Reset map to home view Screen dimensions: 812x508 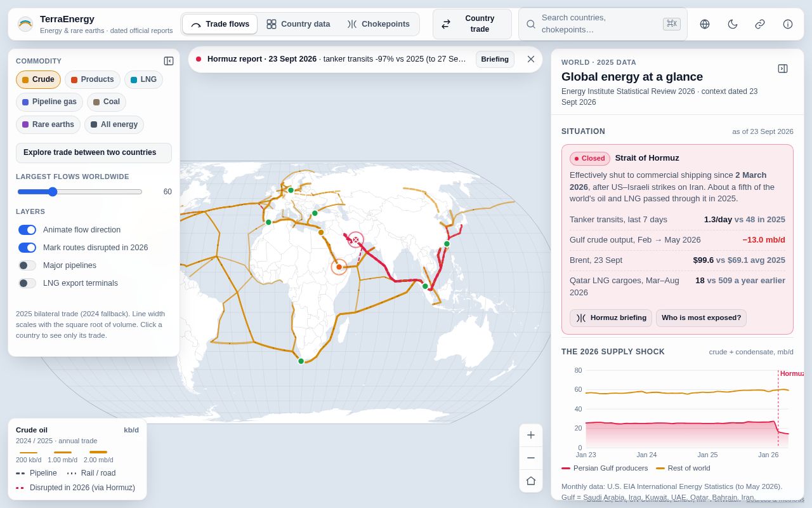coord(531,481)
